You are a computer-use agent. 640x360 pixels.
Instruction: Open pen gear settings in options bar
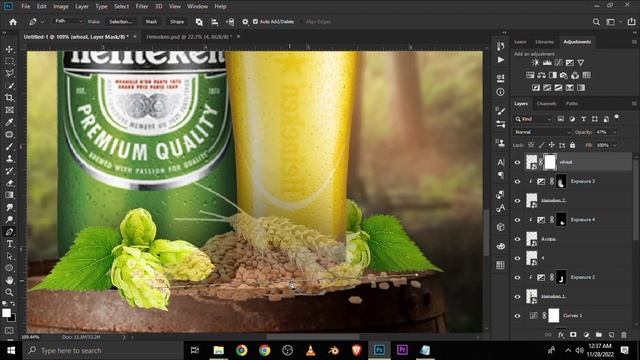245,22
